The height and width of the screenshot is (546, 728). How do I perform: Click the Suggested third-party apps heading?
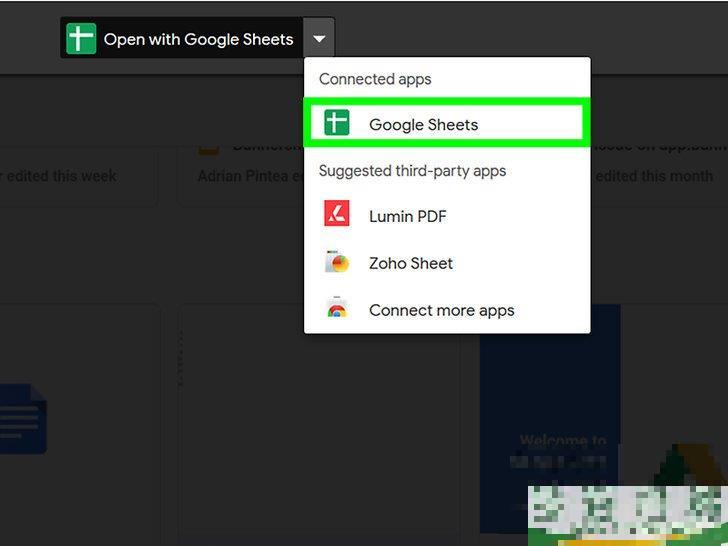point(412,171)
